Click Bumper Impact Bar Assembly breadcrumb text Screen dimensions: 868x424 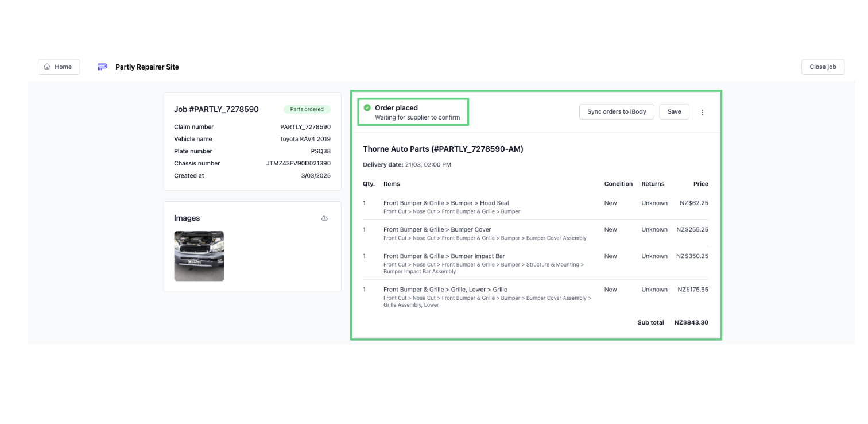pos(420,272)
